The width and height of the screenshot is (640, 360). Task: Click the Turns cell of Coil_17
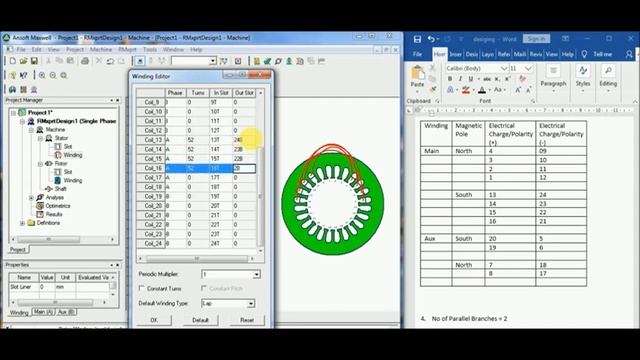tap(198, 178)
